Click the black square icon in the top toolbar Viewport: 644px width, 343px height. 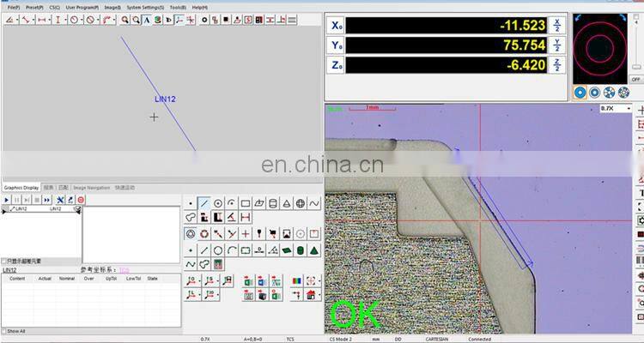[226, 20]
